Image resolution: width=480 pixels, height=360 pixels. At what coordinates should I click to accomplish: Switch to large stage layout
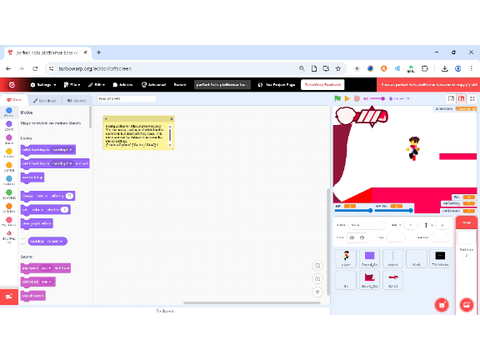(461, 98)
